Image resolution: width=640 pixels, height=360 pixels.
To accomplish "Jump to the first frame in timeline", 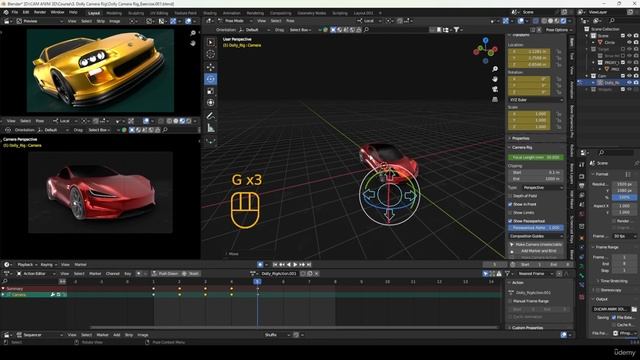I will [275, 264].
